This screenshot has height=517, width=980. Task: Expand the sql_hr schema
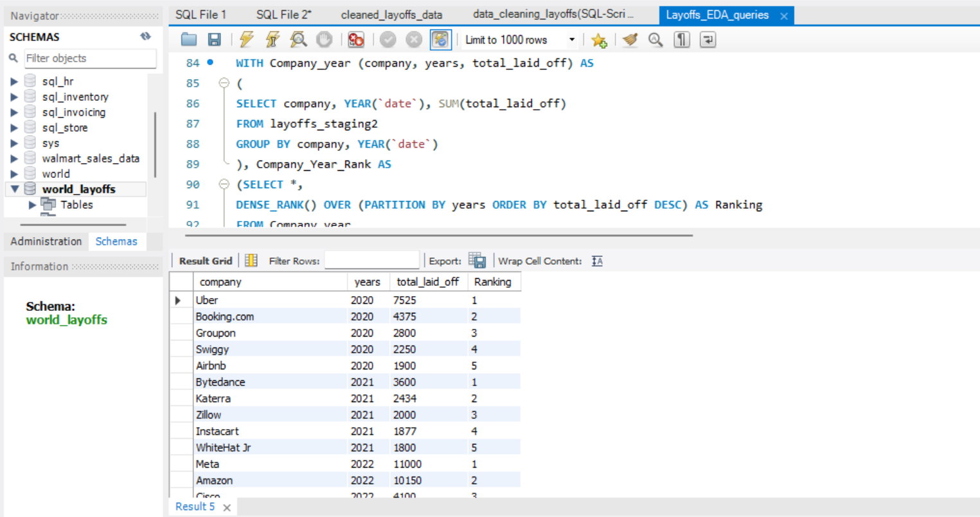pos(14,82)
